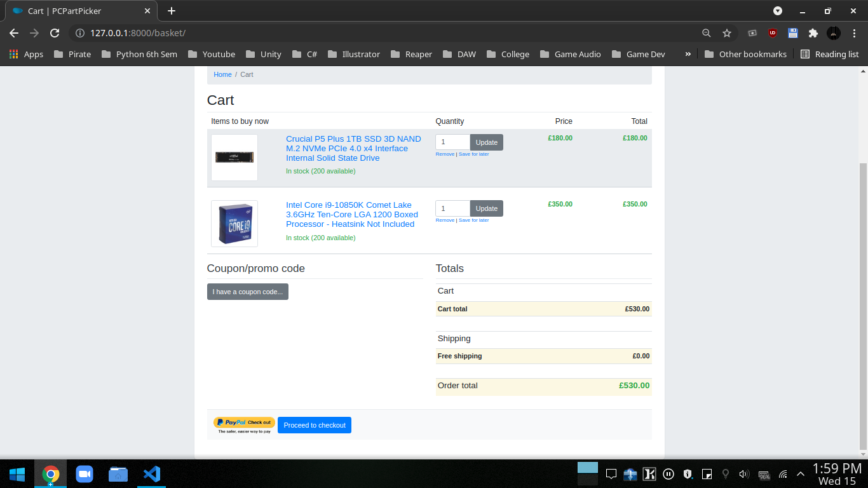Open Chrome three-dot menu
The image size is (868, 488).
coord(854,33)
